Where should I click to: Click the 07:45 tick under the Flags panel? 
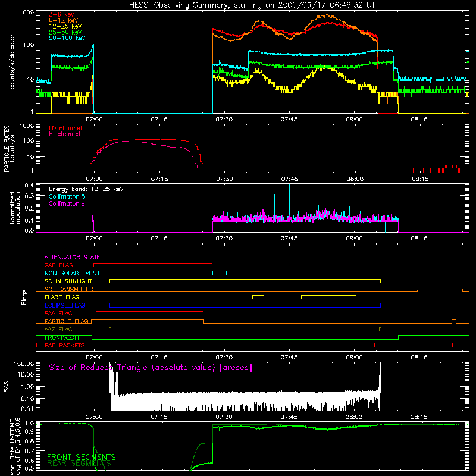[290, 358]
